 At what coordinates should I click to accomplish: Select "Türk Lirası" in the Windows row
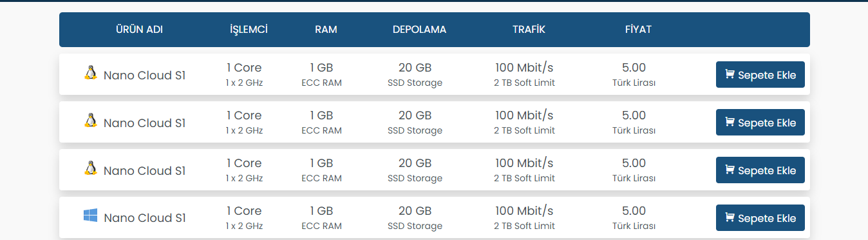tap(634, 226)
